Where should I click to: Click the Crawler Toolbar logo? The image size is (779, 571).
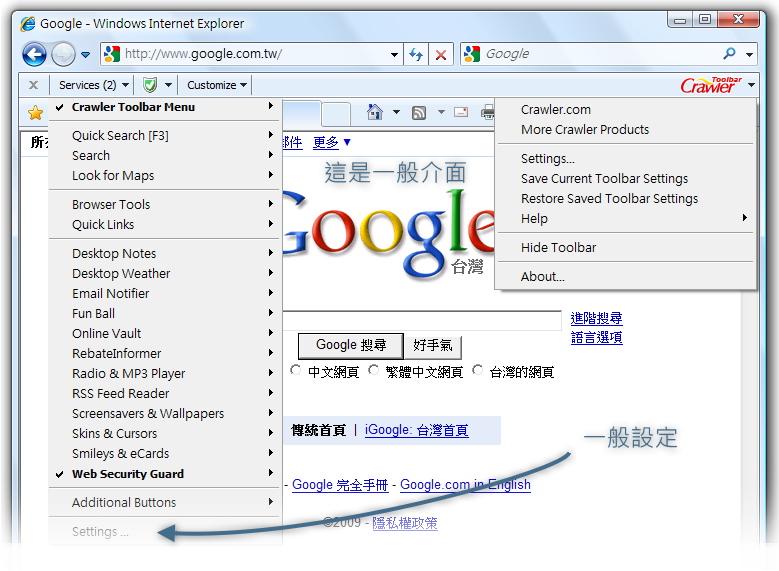[x=711, y=85]
